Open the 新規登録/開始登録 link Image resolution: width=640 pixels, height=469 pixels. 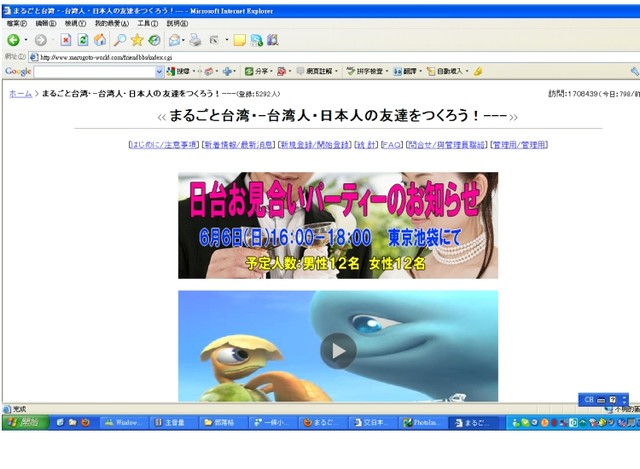(315, 145)
